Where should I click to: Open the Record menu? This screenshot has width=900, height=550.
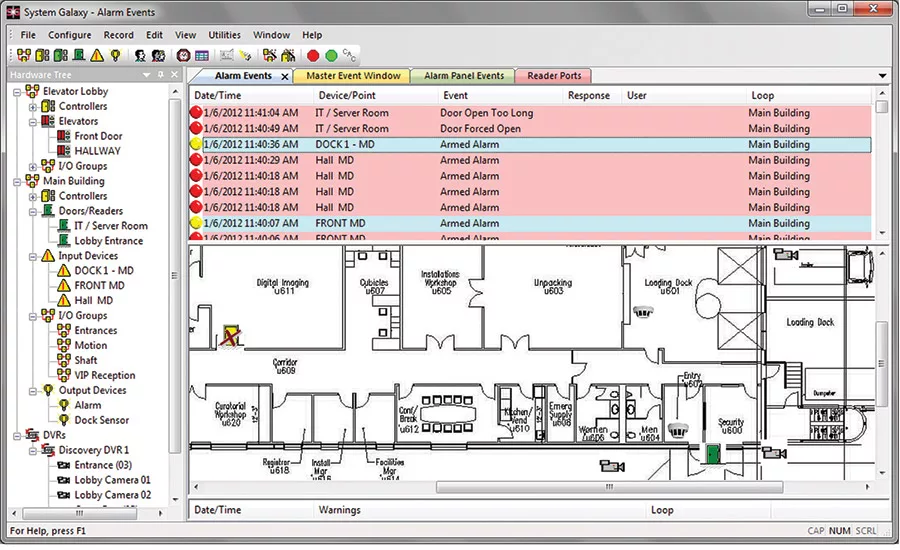[118, 35]
